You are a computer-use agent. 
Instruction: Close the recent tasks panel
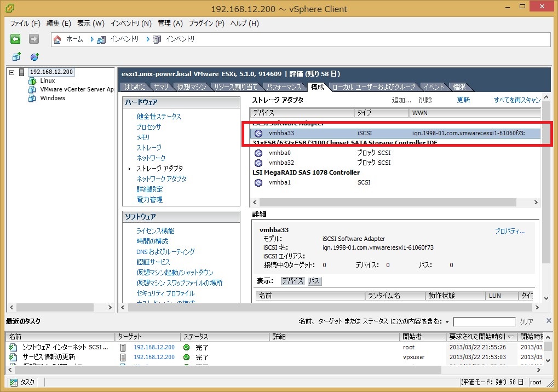549,321
